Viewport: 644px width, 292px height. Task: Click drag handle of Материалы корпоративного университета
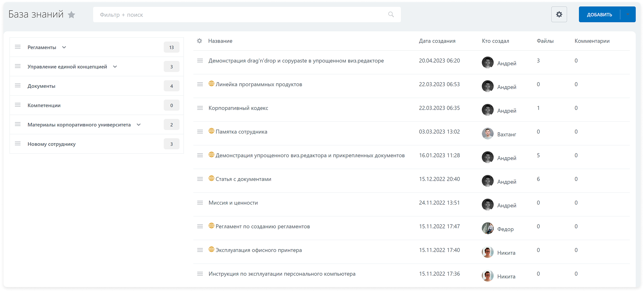click(18, 124)
